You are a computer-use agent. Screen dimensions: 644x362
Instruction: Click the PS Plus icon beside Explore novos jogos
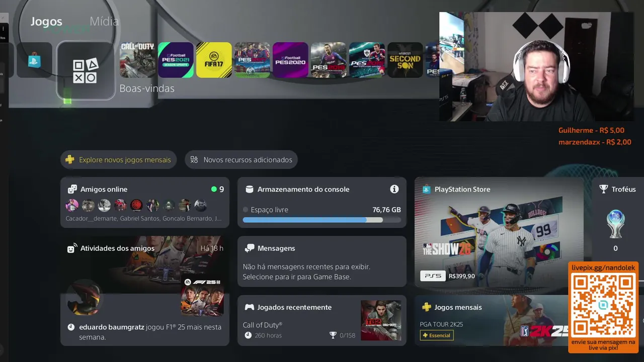point(69,160)
